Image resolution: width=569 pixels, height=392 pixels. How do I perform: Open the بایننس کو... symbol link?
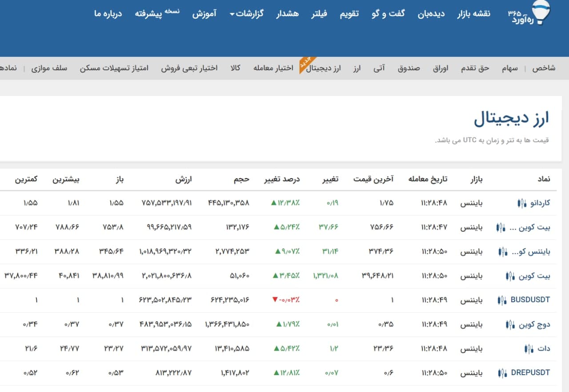click(531, 252)
